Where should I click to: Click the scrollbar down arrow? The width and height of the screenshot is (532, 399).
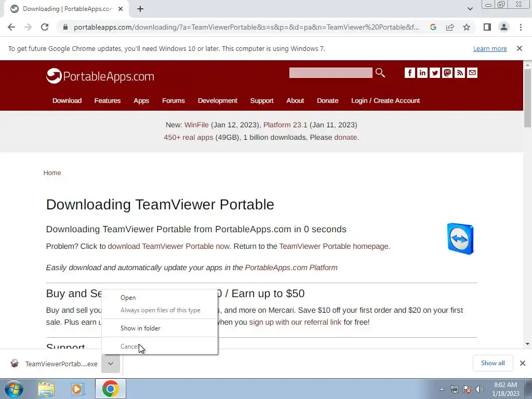(x=527, y=344)
